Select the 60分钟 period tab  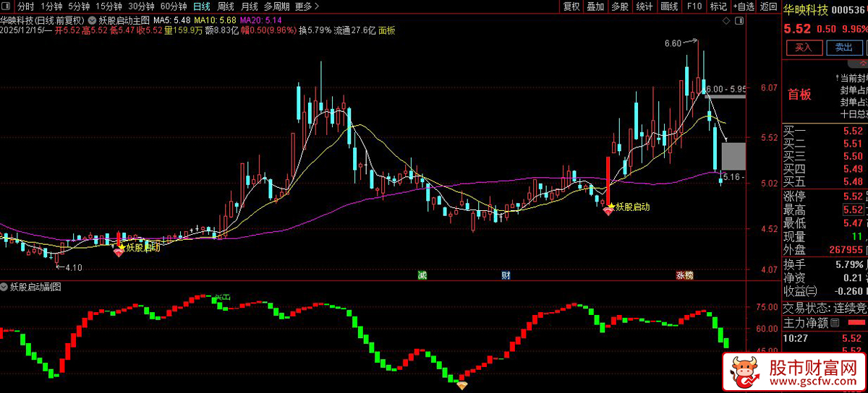(174, 7)
